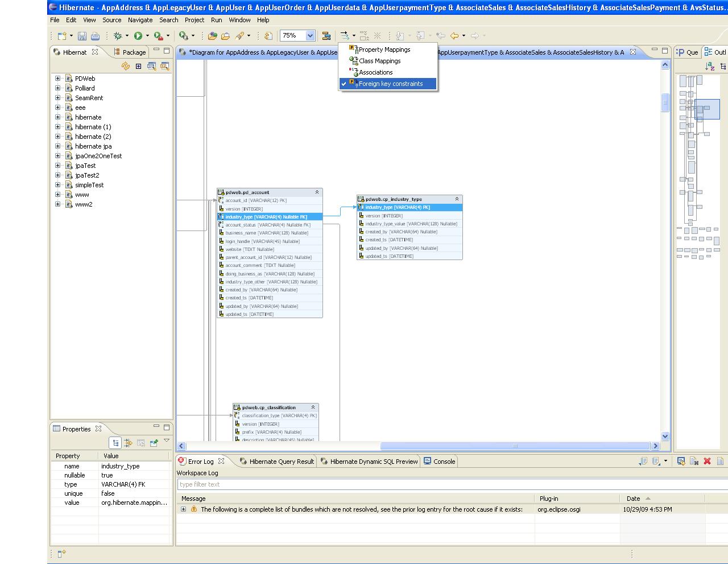
Task: Click the Save icon in toolbar
Action: click(82, 36)
